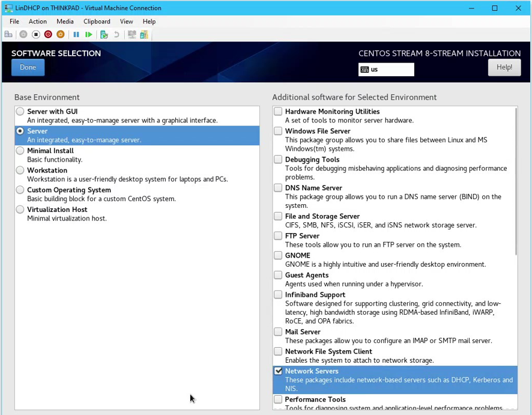Pause the virtual machine
Image resolution: width=532 pixels, height=415 pixels.
pyautogui.click(x=76, y=34)
